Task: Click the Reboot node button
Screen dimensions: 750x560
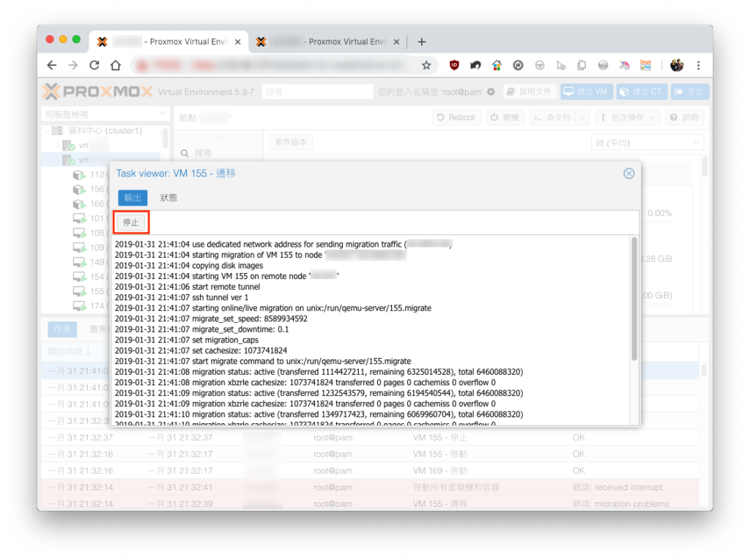Action: point(456,118)
